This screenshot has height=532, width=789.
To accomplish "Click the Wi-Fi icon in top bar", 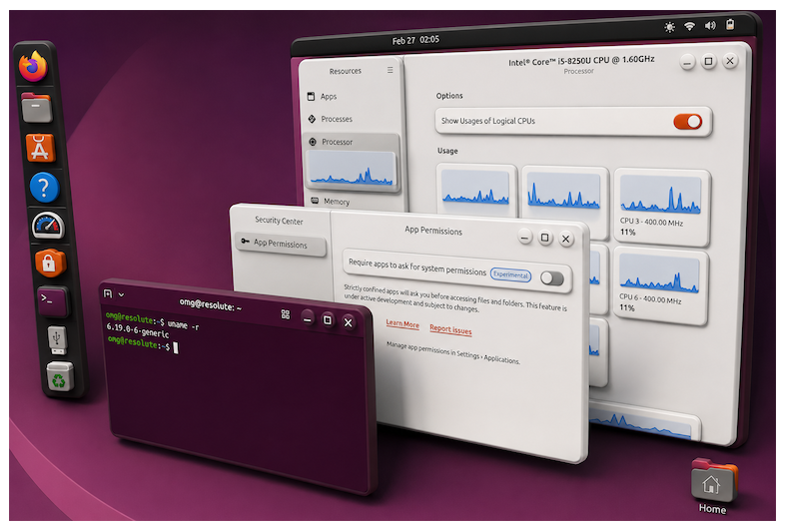I will (689, 26).
